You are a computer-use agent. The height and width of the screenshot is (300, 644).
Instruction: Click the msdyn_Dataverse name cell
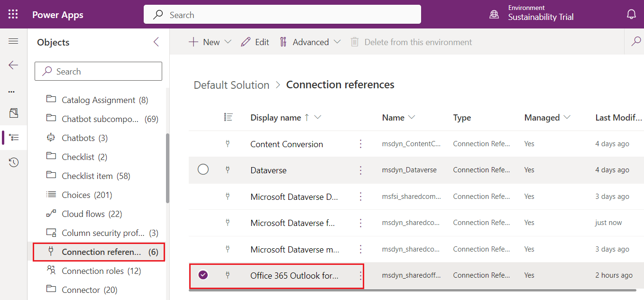[x=409, y=170]
